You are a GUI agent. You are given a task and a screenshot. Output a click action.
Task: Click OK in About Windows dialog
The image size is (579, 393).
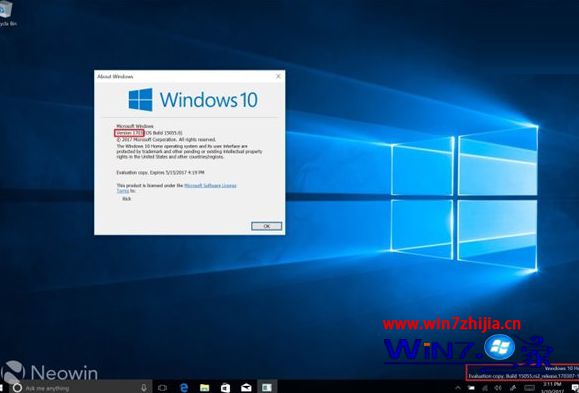pos(267,226)
